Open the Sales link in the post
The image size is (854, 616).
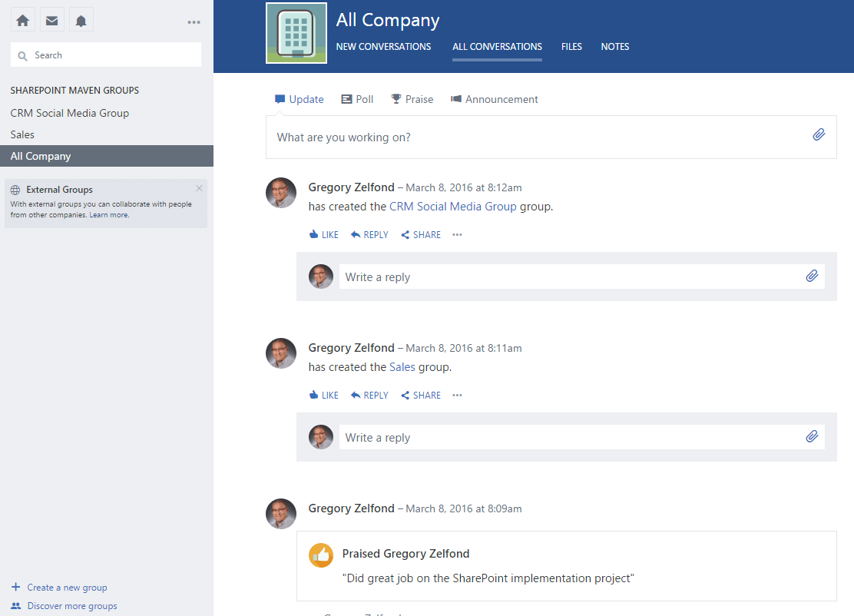click(402, 367)
